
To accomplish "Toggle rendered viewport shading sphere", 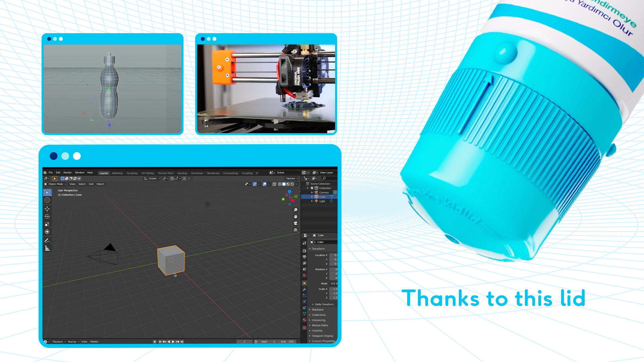I will click(292, 184).
